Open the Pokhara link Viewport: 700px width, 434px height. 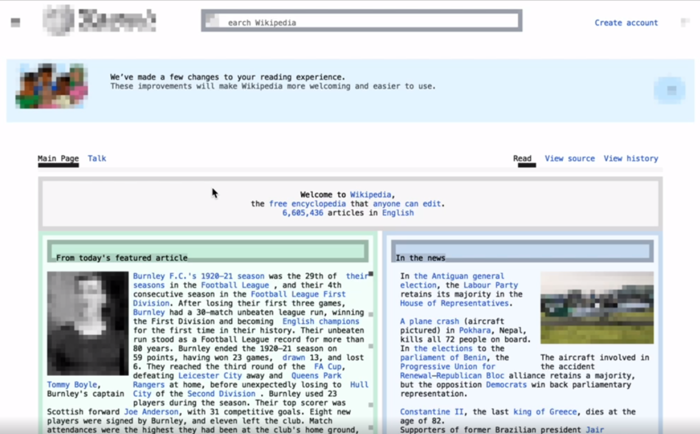pyautogui.click(x=475, y=330)
